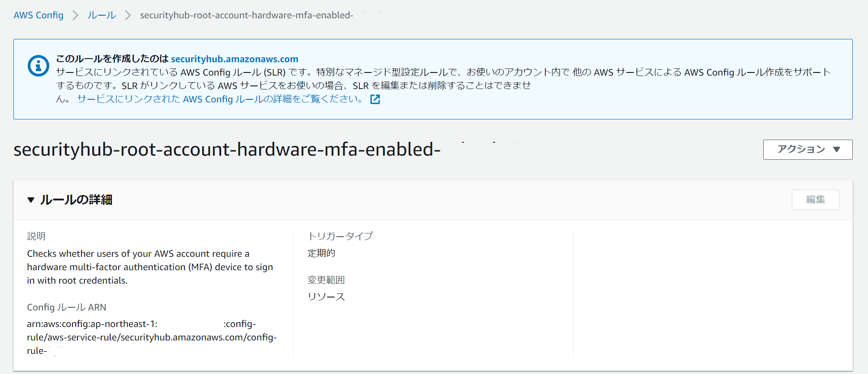Open サービスにリンクされた AWS Config ルールの詳細 link
This screenshot has width=868, height=374.
pos(219,99)
